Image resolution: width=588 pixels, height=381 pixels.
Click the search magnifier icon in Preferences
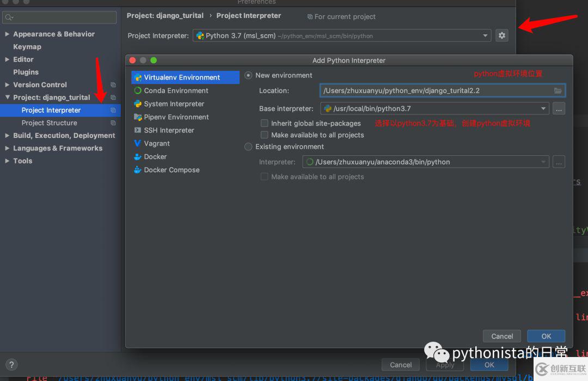tap(9, 17)
